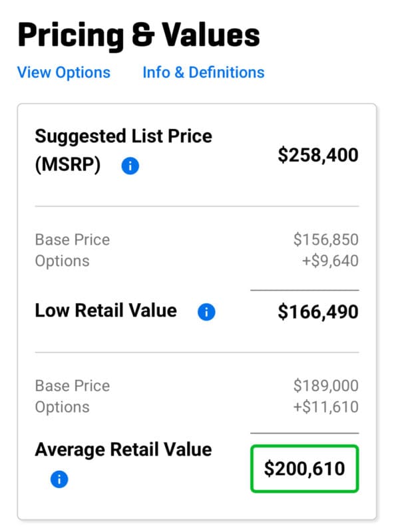Click the $166,490 low retail amount
This screenshot has height=532, width=394.
(x=318, y=312)
